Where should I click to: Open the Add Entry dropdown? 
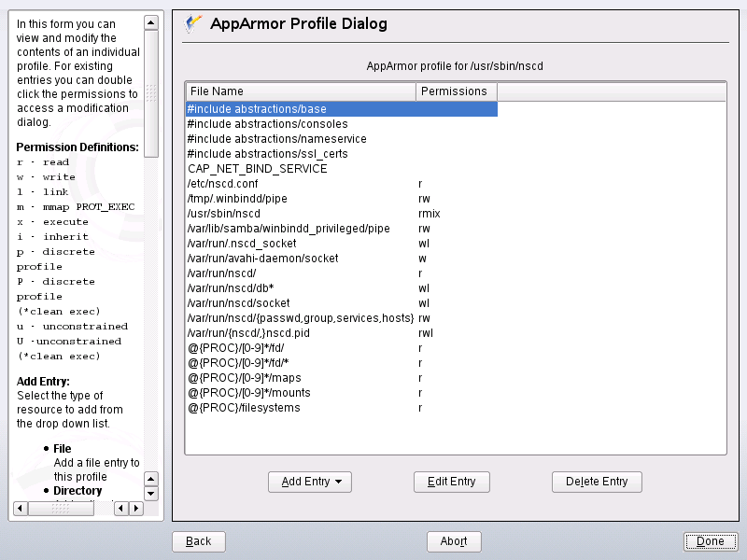point(309,482)
